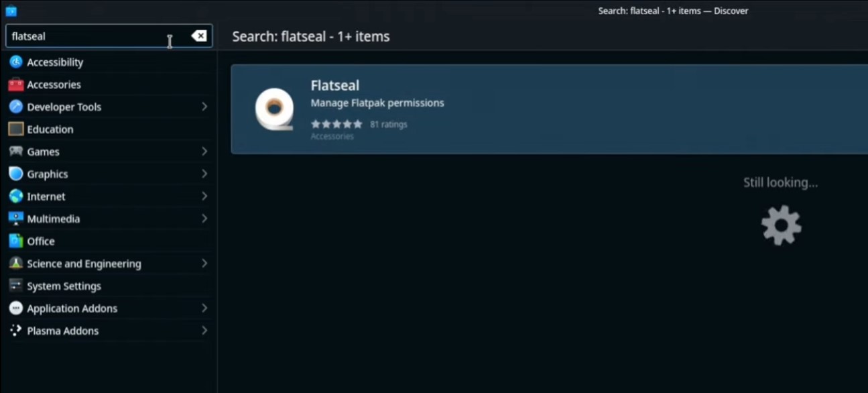Click the Flatseal star rating
Screen dimensions: 868x393
[336, 124]
